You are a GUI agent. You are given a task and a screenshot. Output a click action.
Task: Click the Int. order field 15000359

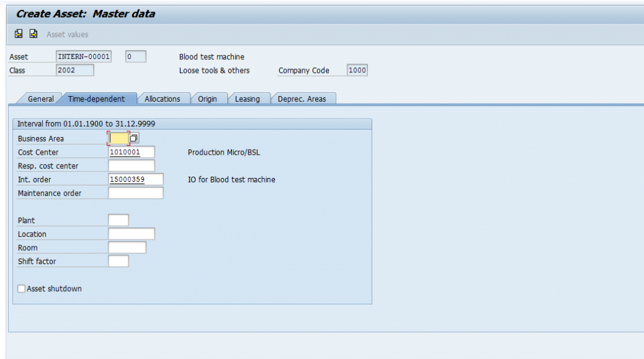click(136, 180)
